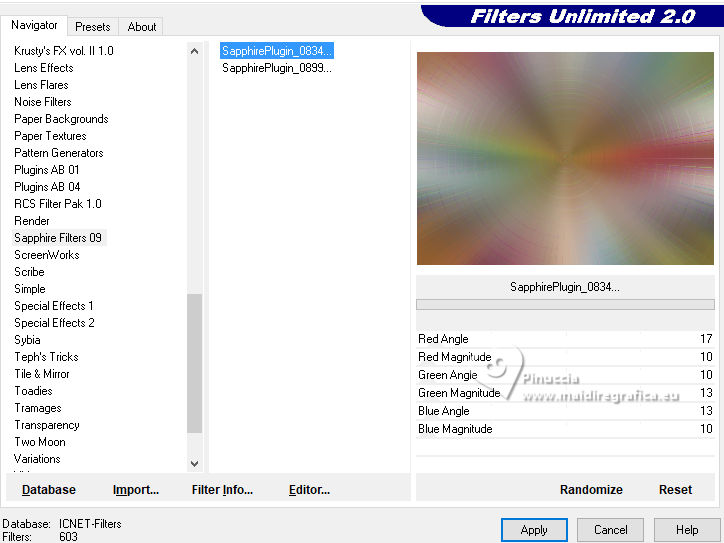Click the category list scroll up arrow

194,51
